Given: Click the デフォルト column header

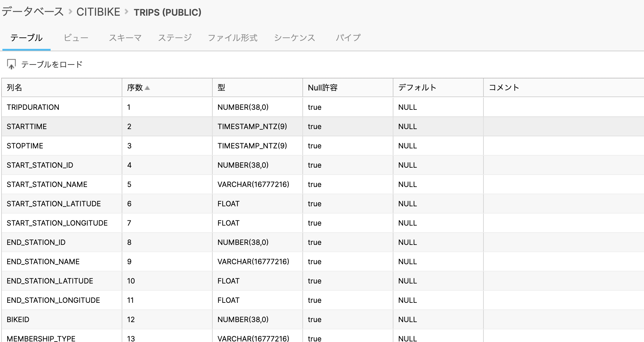Looking at the screenshot, I should [x=417, y=87].
